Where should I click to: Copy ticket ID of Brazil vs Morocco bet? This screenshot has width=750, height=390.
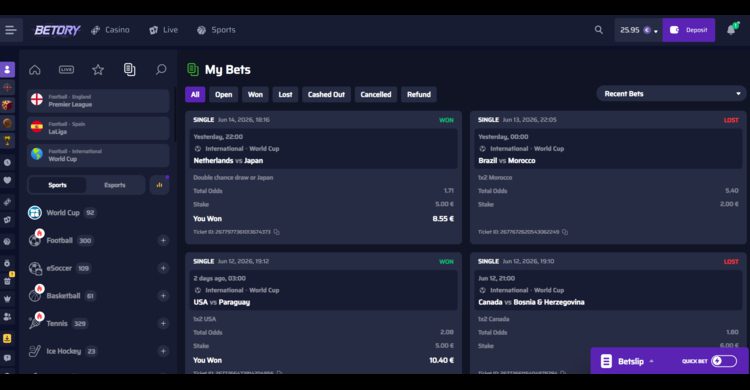coord(565,232)
